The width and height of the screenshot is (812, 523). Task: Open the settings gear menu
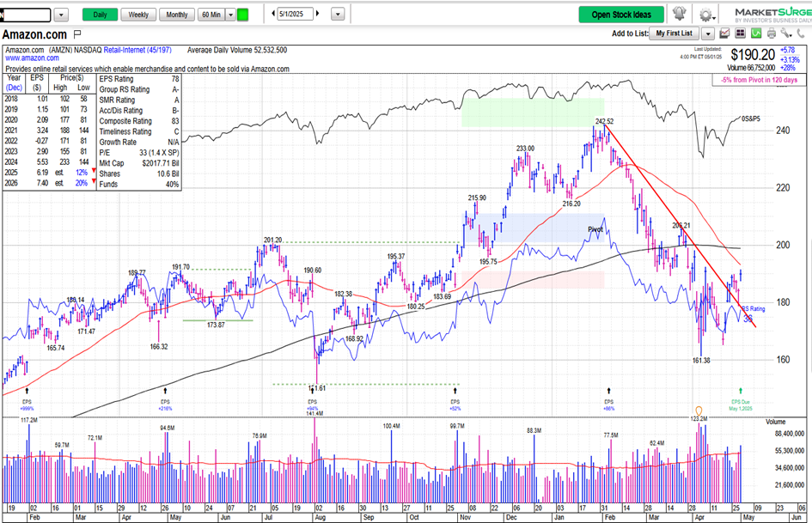click(x=705, y=15)
